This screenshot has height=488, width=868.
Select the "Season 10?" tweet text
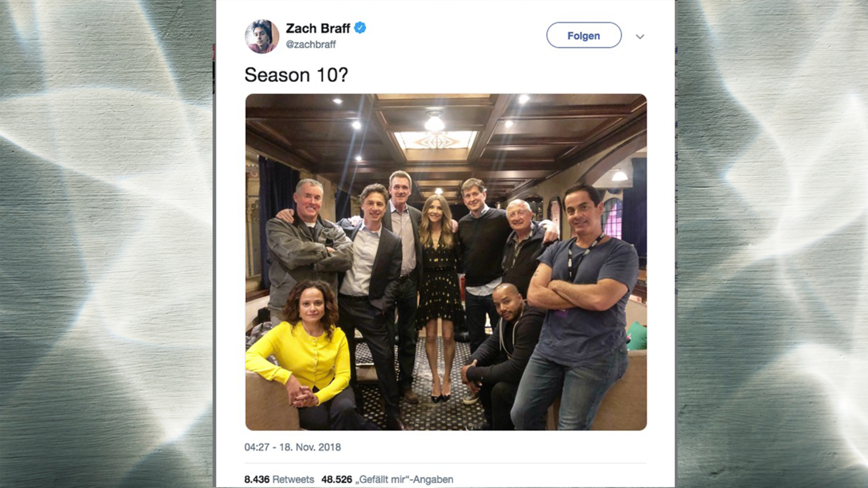(x=296, y=75)
